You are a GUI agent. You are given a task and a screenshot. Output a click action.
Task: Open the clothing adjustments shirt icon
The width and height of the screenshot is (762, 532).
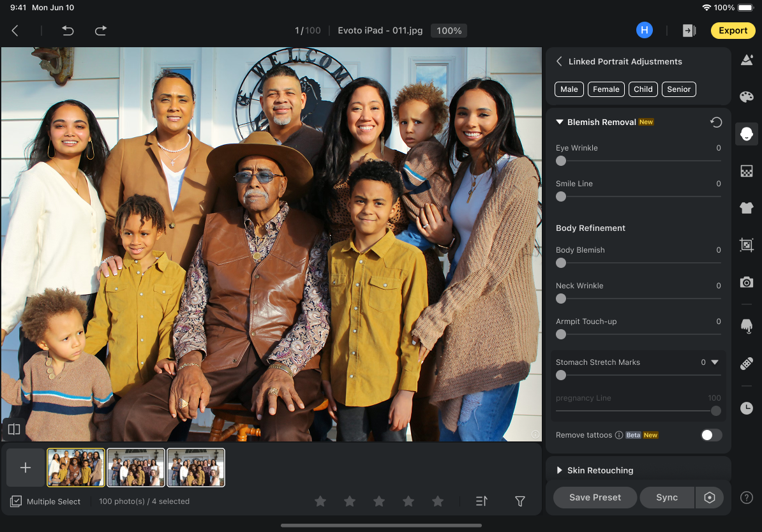(x=746, y=208)
